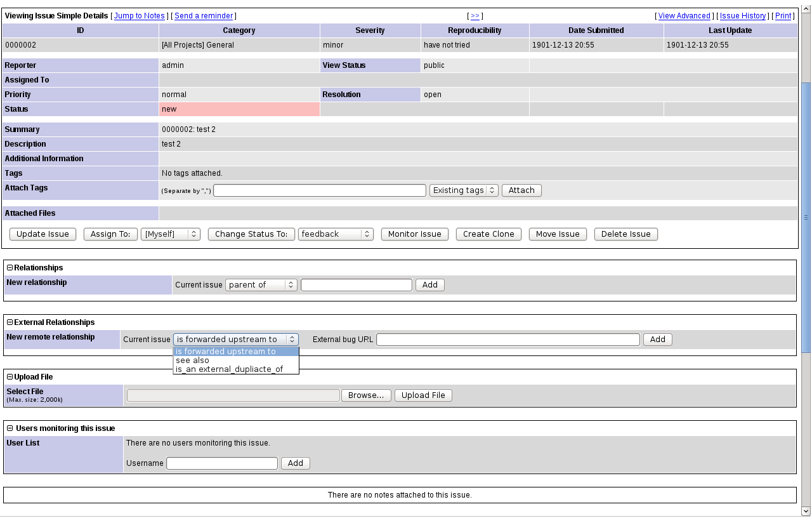Click the Monitor Issue button

click(x=414, y=234)
